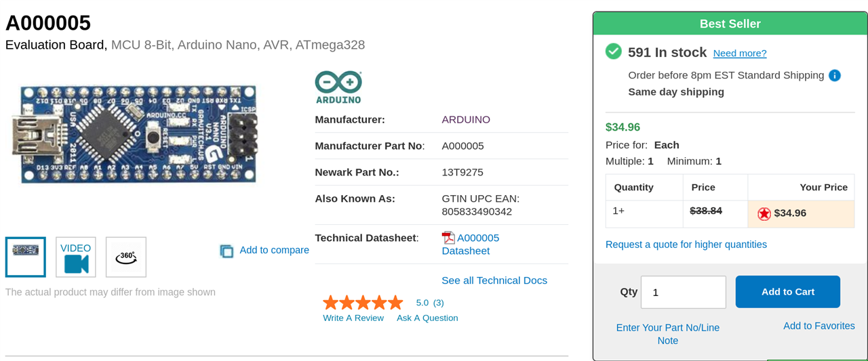Open the VIDEO thumbnail

[76, 257]
